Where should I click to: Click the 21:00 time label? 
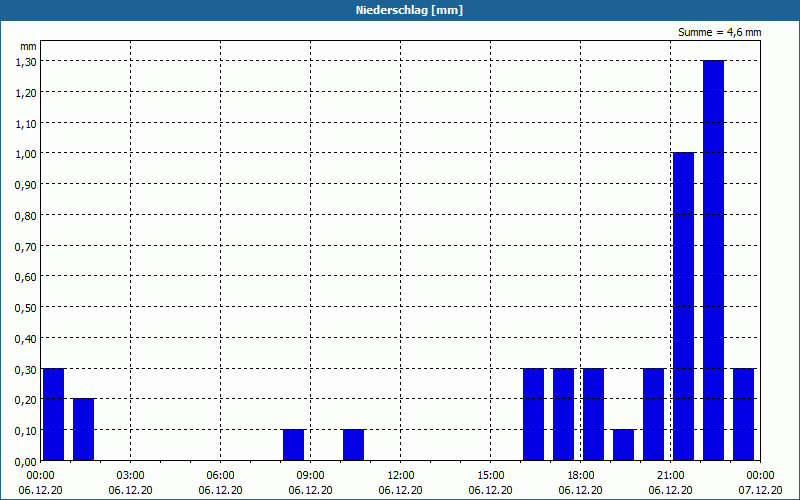click(670, 476)
